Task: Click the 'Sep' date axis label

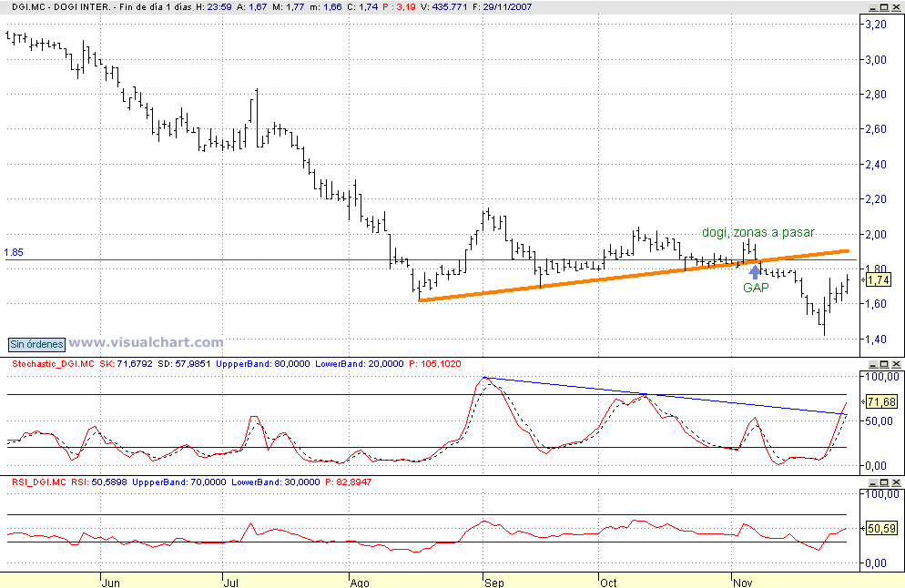Action: 494,583
